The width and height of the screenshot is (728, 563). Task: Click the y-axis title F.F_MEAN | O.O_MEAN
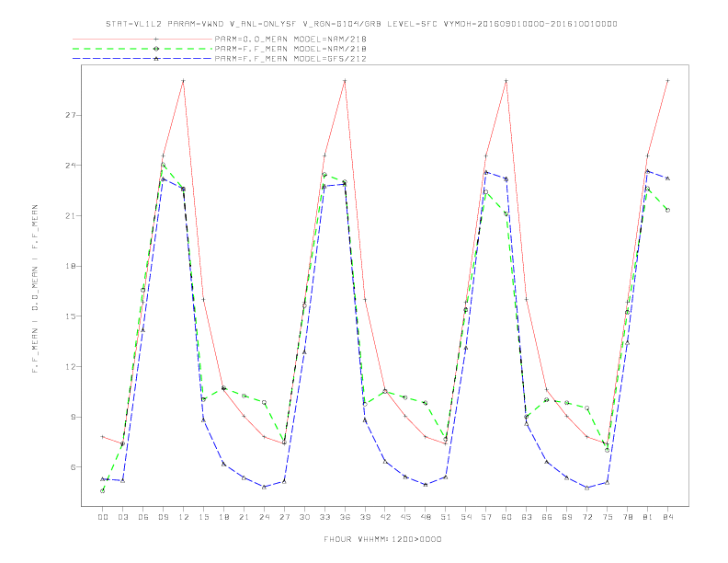(35, 289)
